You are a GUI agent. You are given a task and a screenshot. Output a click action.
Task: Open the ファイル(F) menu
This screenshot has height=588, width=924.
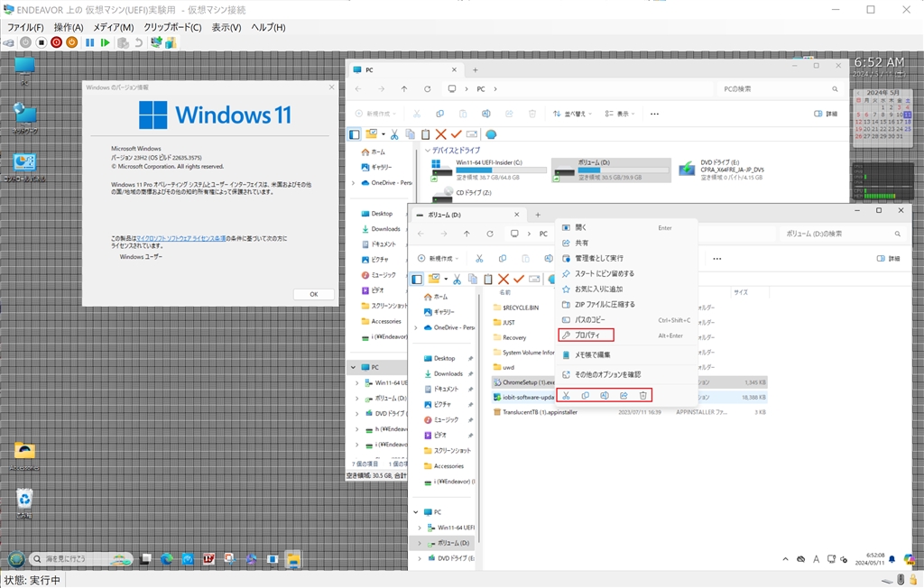[25, 27]
